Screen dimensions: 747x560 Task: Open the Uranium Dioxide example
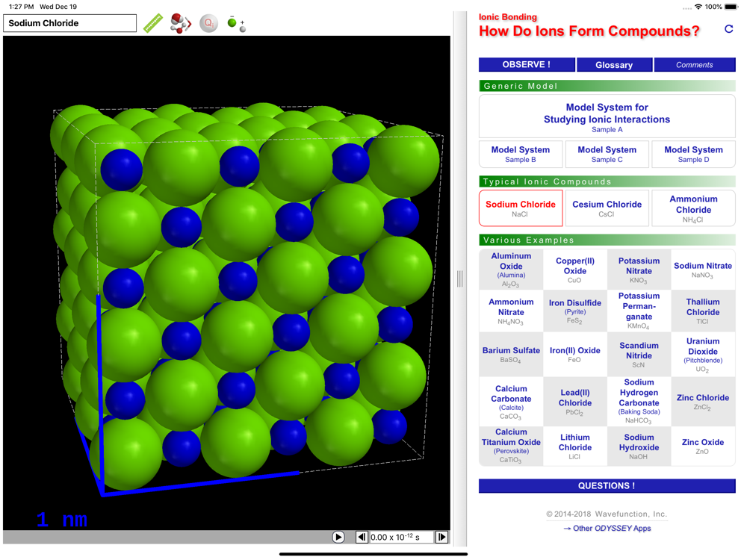tap(703, 355)
